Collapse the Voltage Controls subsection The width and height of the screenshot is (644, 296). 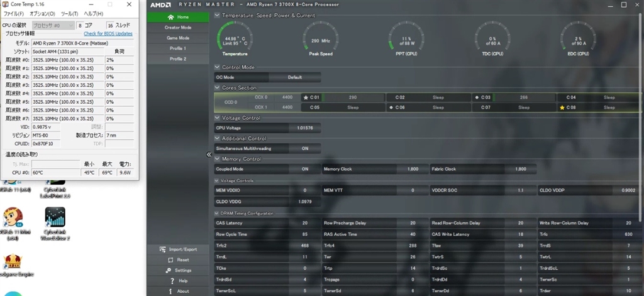tap(216, 180)
